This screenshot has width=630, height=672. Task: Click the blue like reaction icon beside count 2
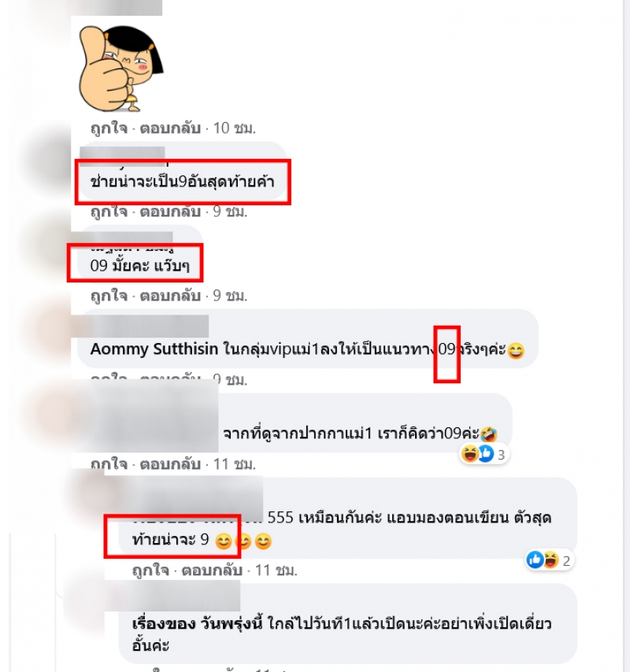point(535,559)
